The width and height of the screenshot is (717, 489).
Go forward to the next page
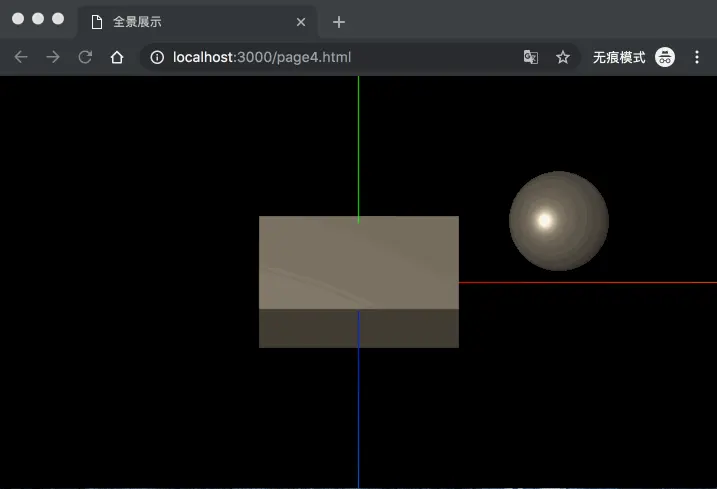point(53,57)
